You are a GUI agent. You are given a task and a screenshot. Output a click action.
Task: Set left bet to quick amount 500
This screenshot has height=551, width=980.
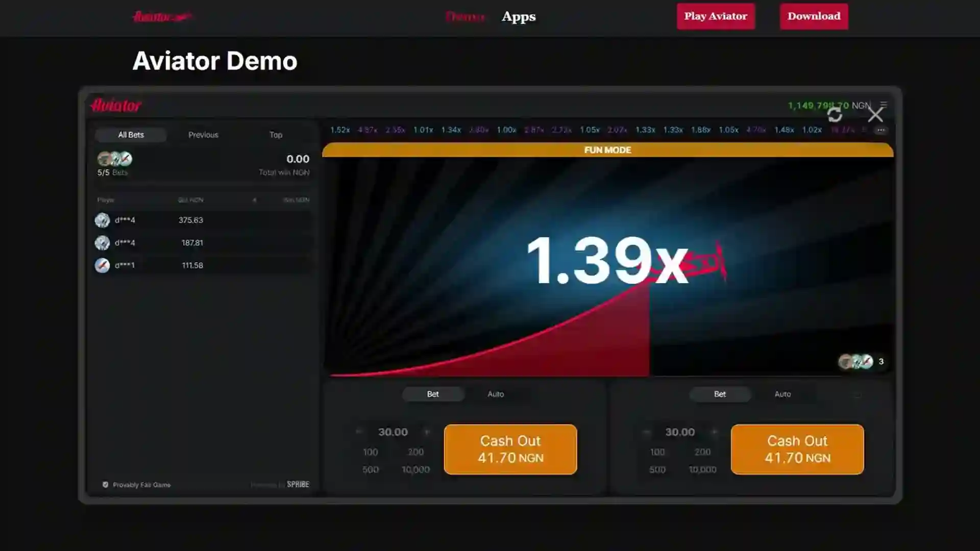click(x=371, y=469)
